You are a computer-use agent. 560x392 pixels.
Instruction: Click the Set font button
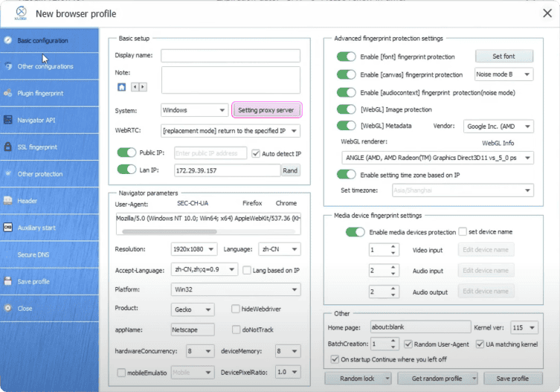504,56
